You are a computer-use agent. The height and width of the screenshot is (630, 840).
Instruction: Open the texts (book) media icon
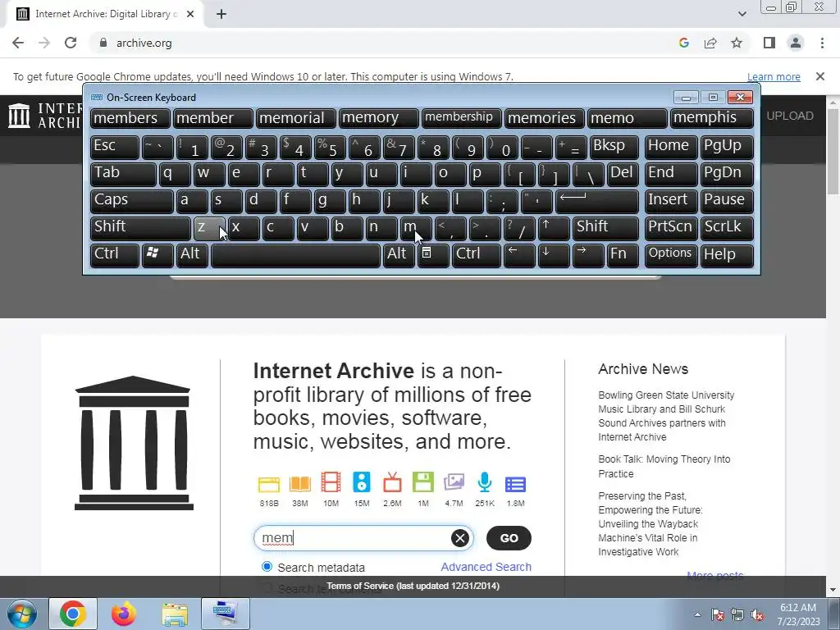(x=300, y=484)
